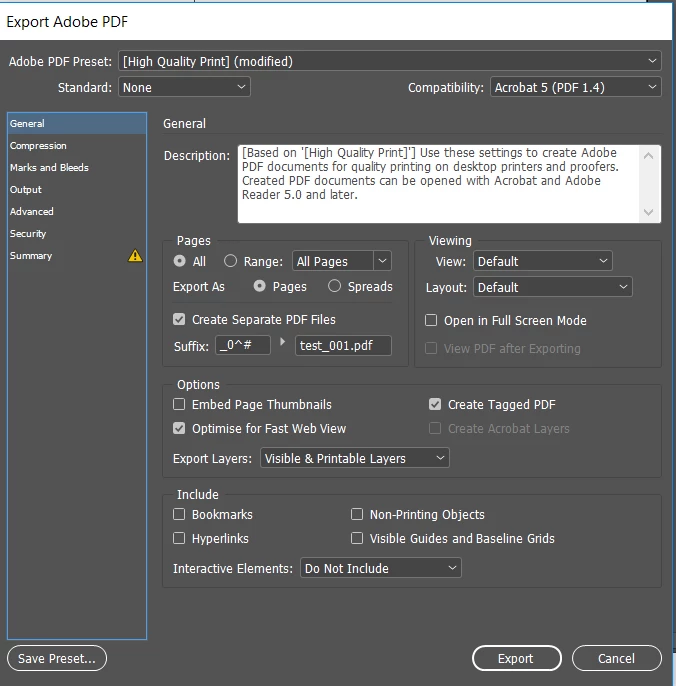
Task: Choose Export As Pages radio button
Action: click(259, 286)
